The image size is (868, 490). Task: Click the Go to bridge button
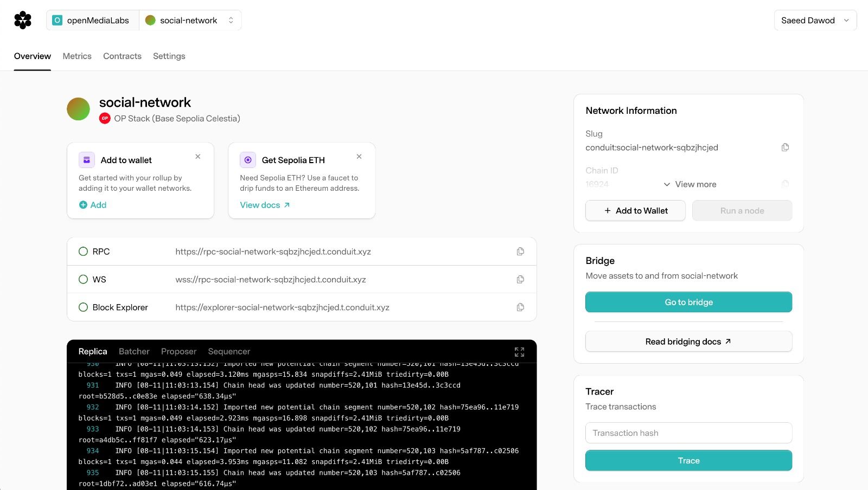[x=688, y=302]
